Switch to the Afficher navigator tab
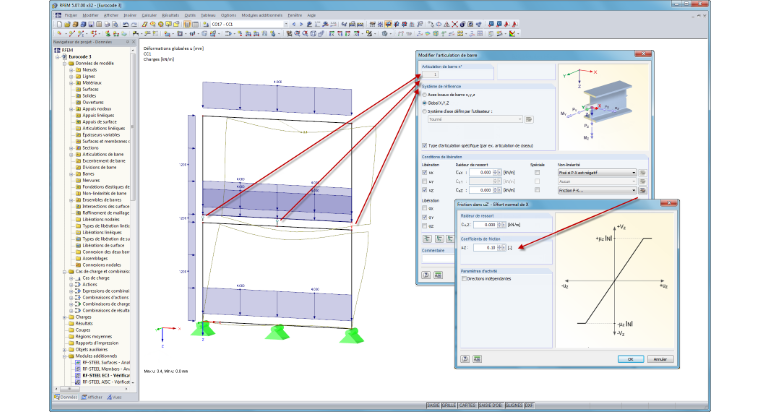 (92, 397)
